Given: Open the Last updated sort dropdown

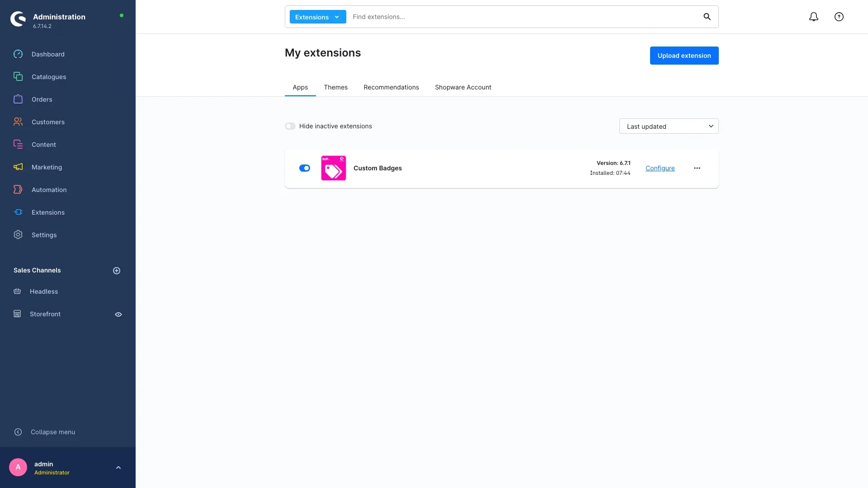Looking at the screenshot, I should pos(669,126).
